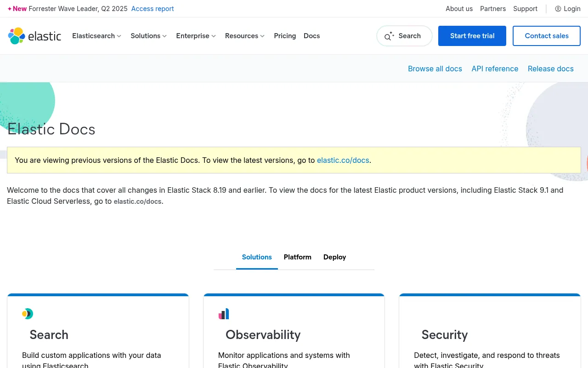
Task: Click 'Forrester Wave Leader, Q2 2025' text
Action: pyautogui.click(x=78, y=9)
